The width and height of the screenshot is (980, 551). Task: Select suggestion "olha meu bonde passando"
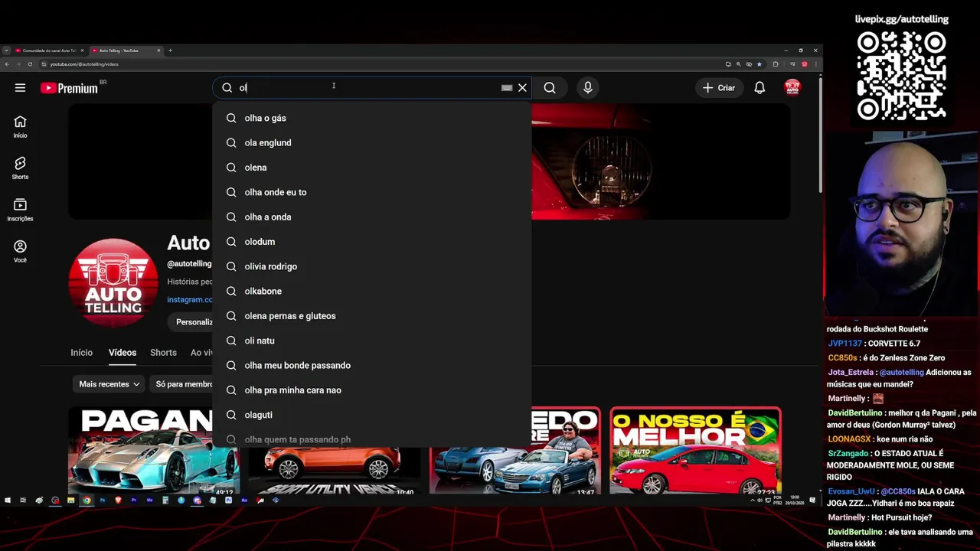point(371,366)
